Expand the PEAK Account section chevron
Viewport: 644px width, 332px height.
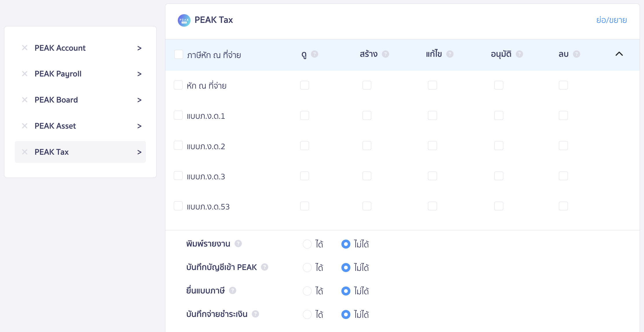139,48
